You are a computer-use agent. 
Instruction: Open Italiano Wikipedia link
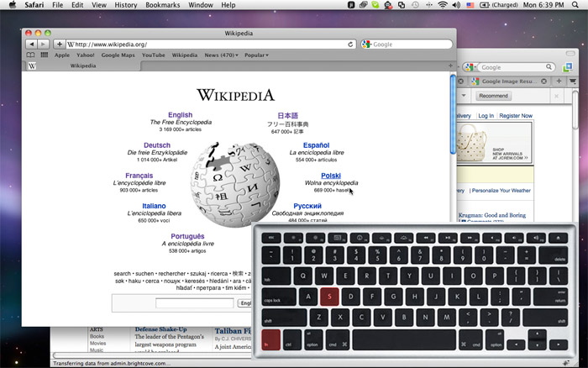pyautogui.click(x=154, y=206)
